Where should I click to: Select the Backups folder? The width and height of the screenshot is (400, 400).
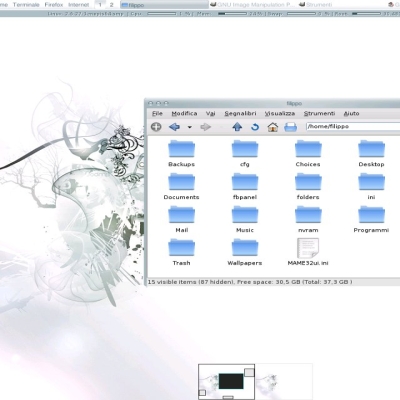click(181, 154)
